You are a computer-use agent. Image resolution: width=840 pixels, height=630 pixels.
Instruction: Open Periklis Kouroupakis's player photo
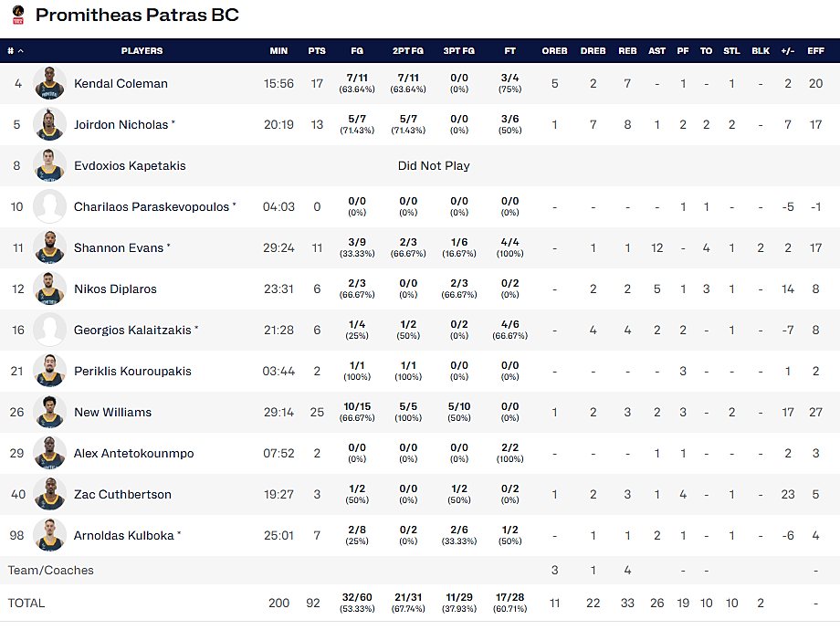[49, 371]
